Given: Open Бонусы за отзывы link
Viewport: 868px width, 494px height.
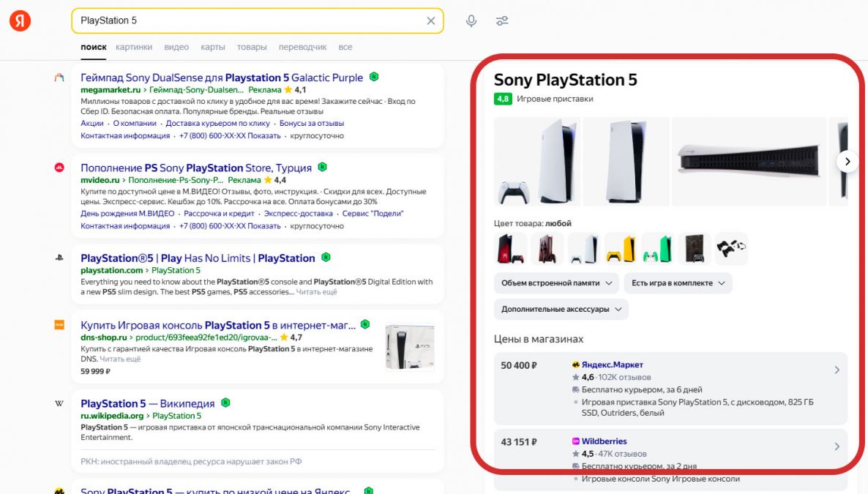Looking at the screenshot, I should [x=312, y=123].
